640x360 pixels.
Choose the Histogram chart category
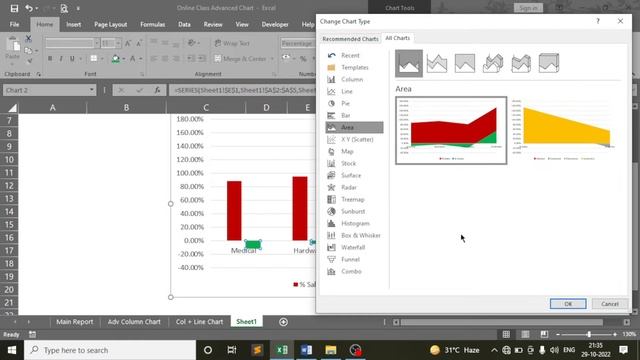(354, 223)
